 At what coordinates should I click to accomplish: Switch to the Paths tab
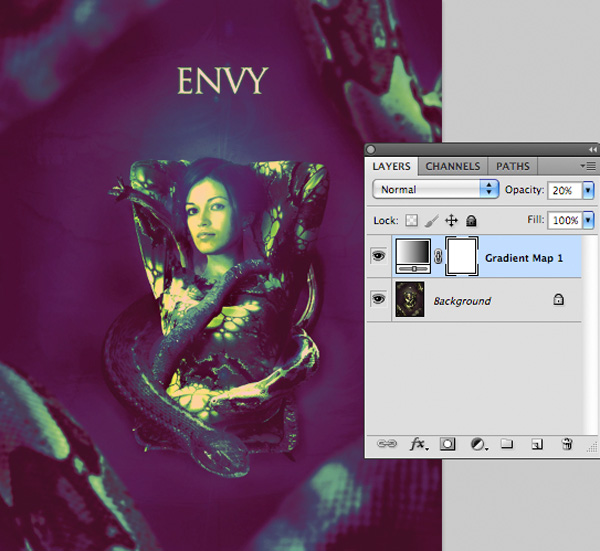click(513, 166)
